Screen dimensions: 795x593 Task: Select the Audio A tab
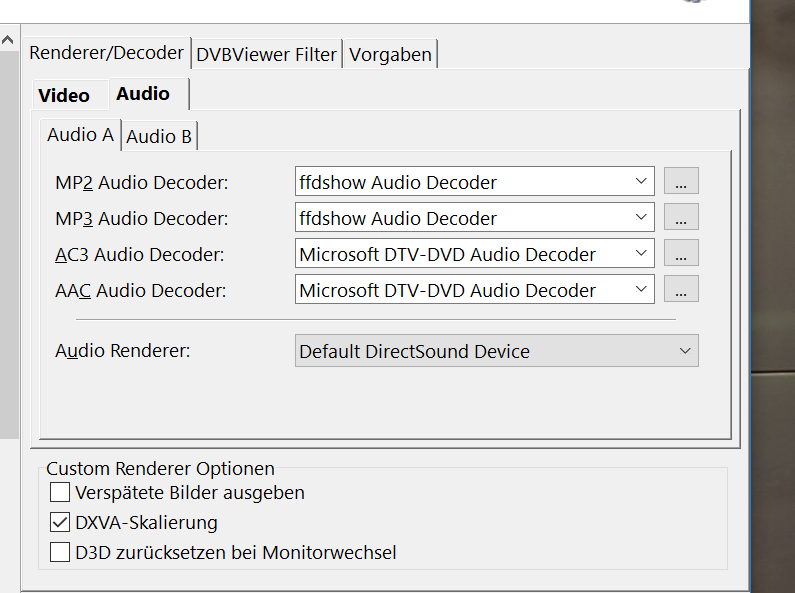point(80,134)
